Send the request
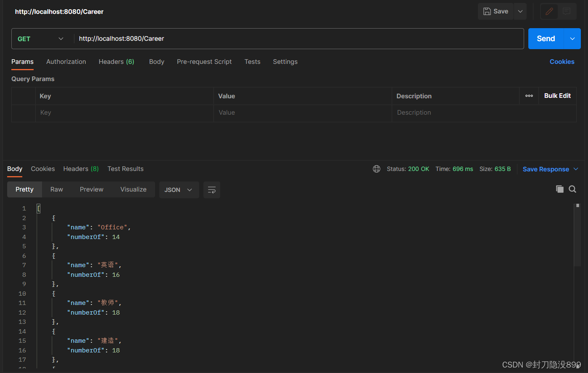Viewport: 588px width, 373px height. point(546,39)
